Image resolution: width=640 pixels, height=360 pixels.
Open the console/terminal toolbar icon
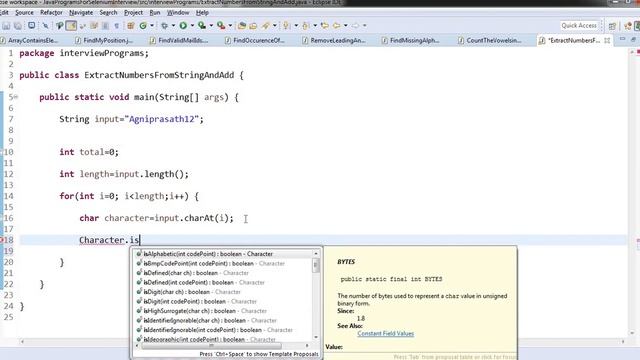coord(31,25)
